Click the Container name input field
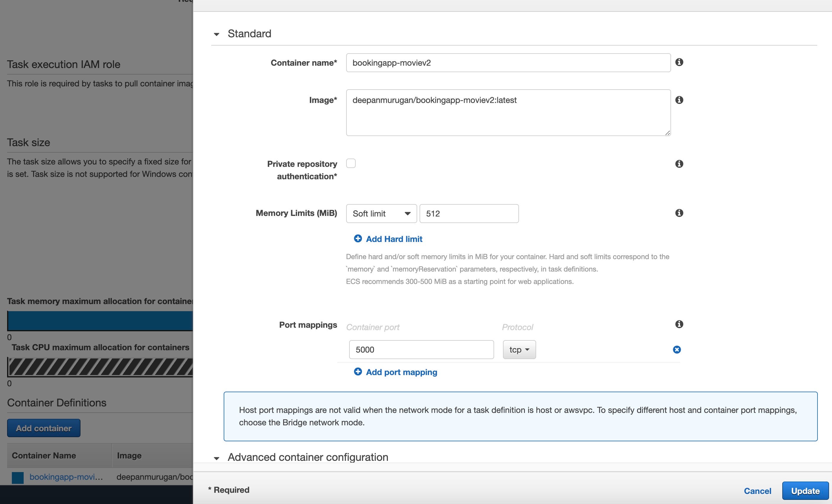This screenshot has width=832, height=504. pyautogui.click(x=508, y=63)
